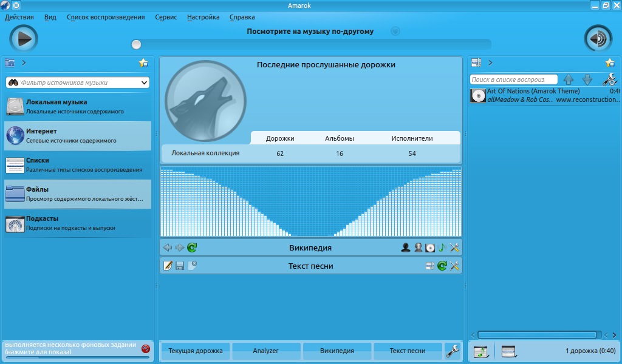Select the Art Of Nations playlist track
622x364 pixels.
pos(544,95)
